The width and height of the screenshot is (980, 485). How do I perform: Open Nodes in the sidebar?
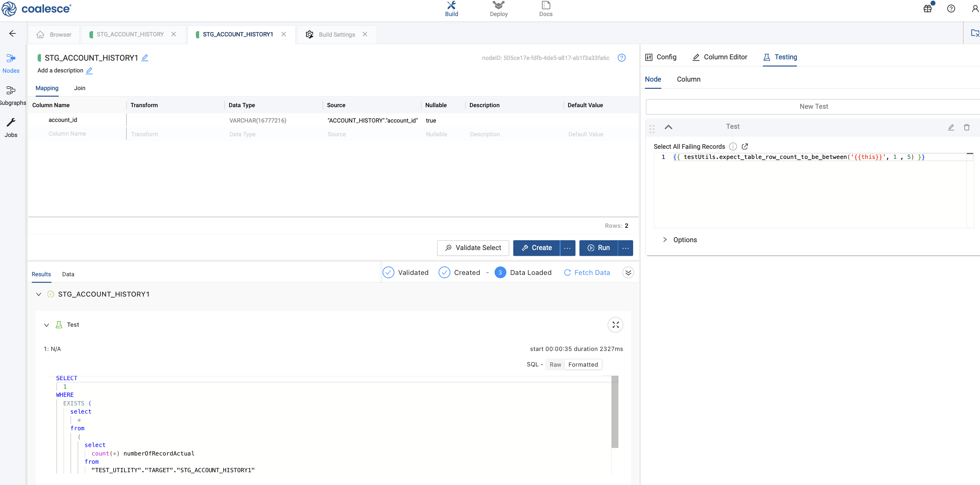point(11,64)
